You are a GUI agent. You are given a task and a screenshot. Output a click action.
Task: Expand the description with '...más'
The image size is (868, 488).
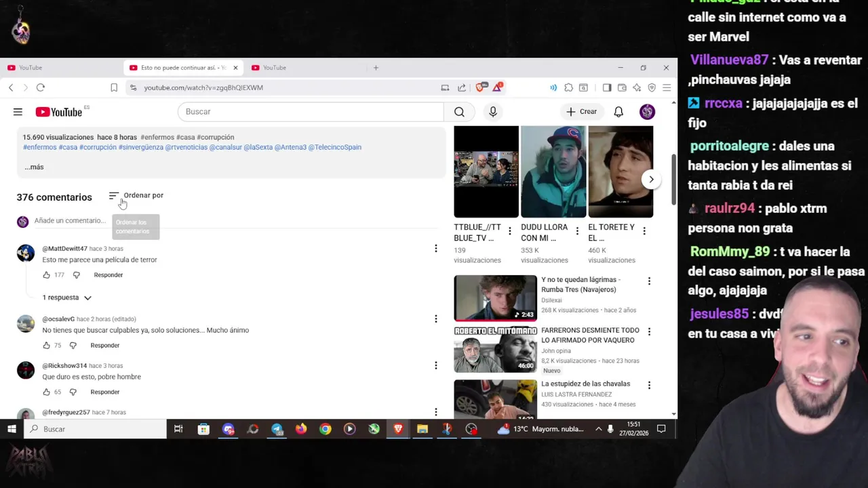click(34, 167)
